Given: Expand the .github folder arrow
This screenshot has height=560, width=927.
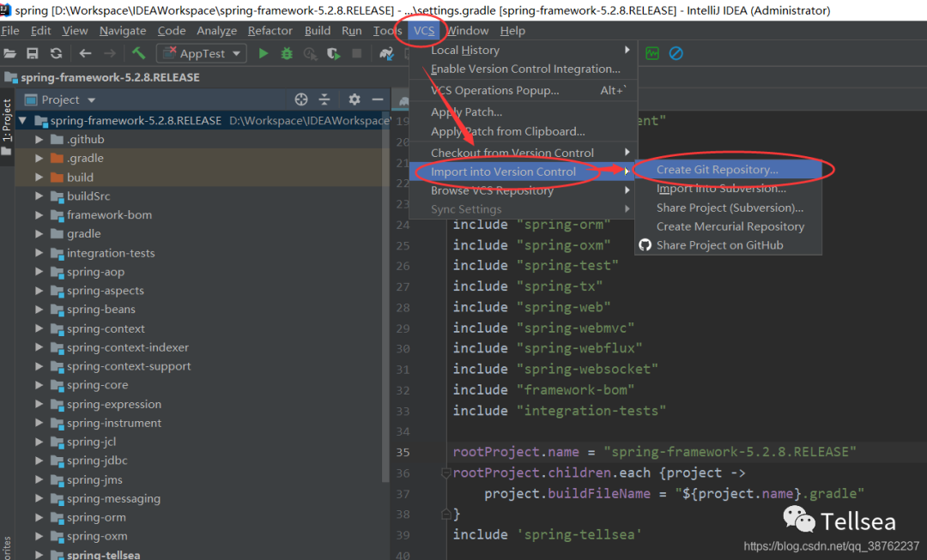Looking at the screenshot, I should click(x=39, y=140).
